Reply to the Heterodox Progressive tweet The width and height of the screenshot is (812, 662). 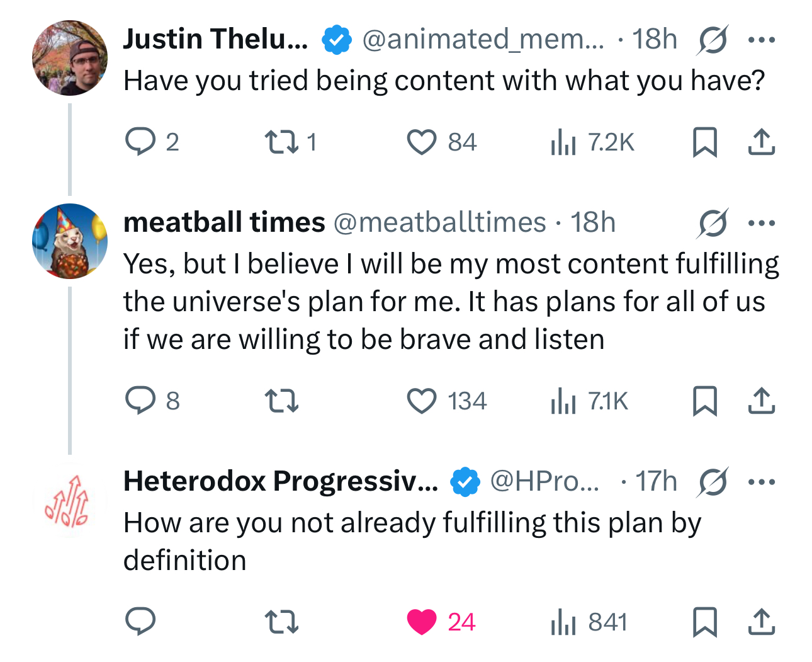pos(140,622)
